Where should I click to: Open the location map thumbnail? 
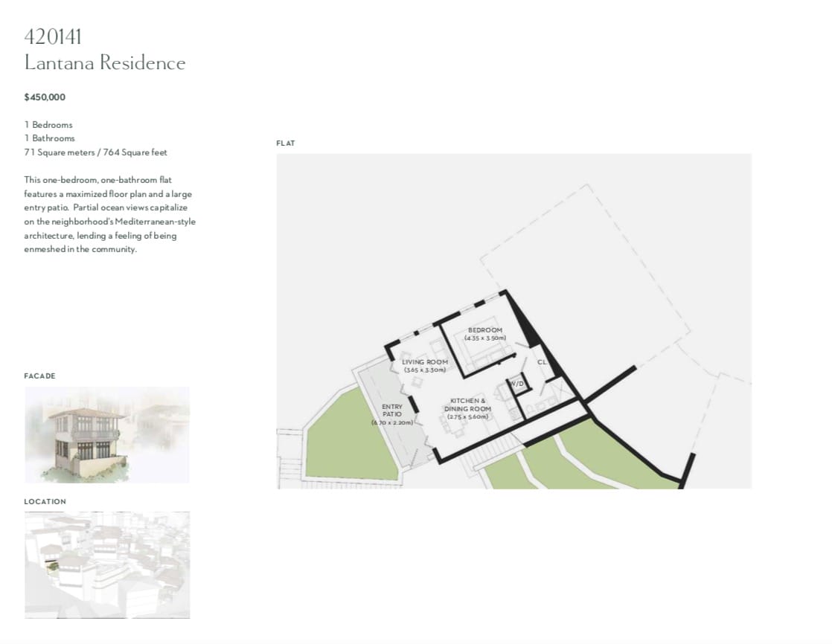106,564
